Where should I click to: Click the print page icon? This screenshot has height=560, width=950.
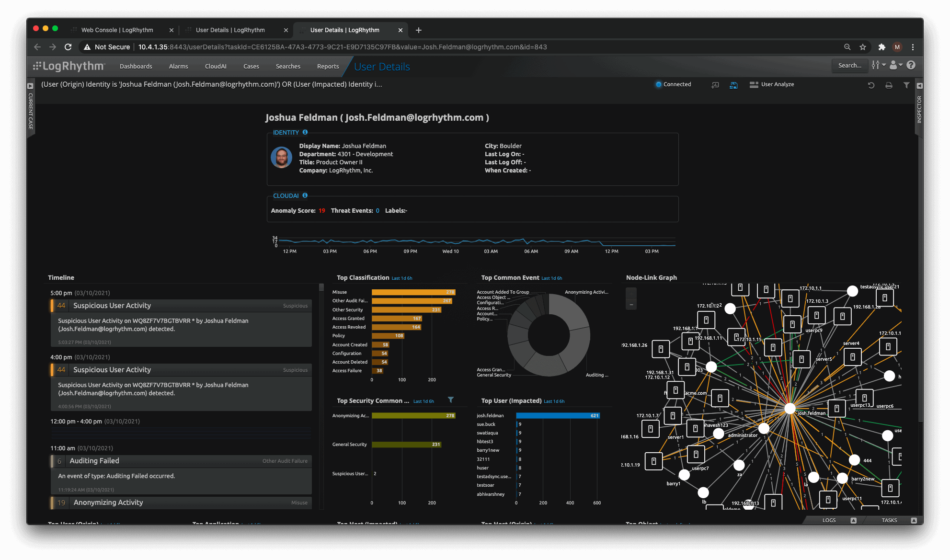click(889, 85)
